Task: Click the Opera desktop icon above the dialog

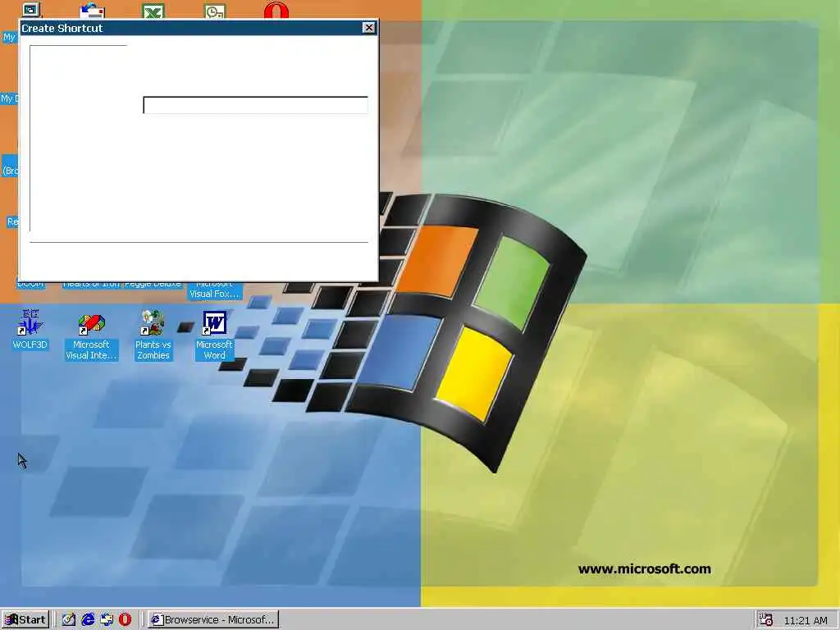Action: [x=276, y=10]
